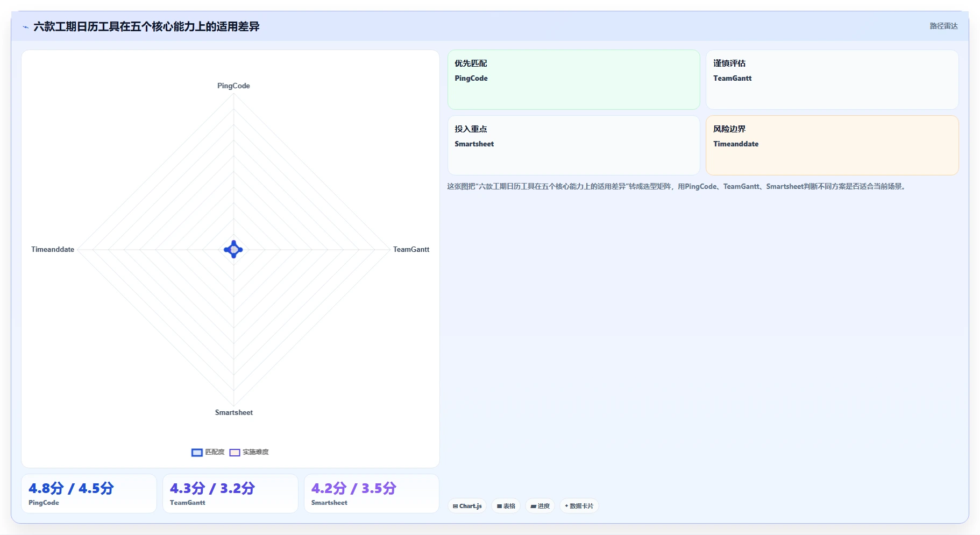
Task: Click the PingCode axis label on radar chart
Action: [x=233, y=86]
